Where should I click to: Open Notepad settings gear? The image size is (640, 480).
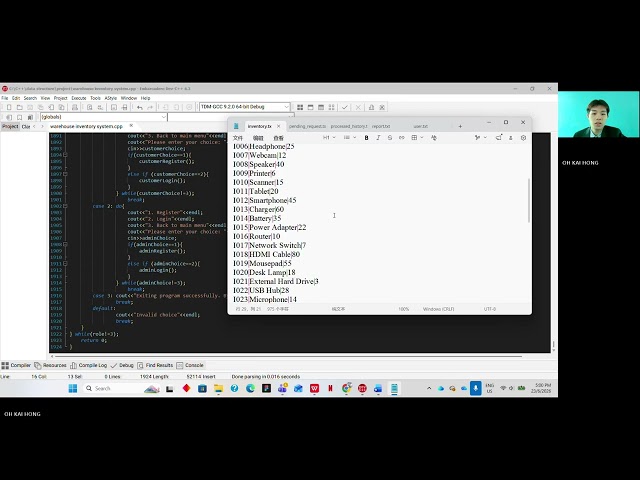click(x=523, y=138)
